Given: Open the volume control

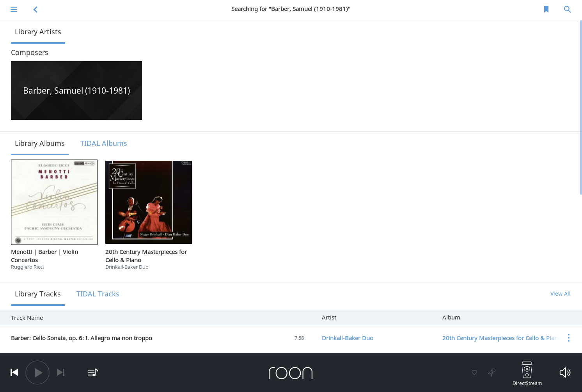Looking at the screenshot, I should (x=565, y=372).
